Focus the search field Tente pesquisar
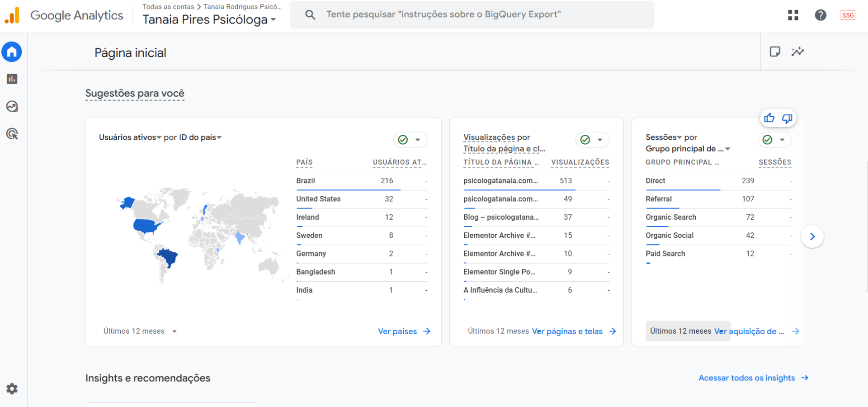The height and width of the screenshot is (407, 868). pyautogui.click(x=472, y=15)
